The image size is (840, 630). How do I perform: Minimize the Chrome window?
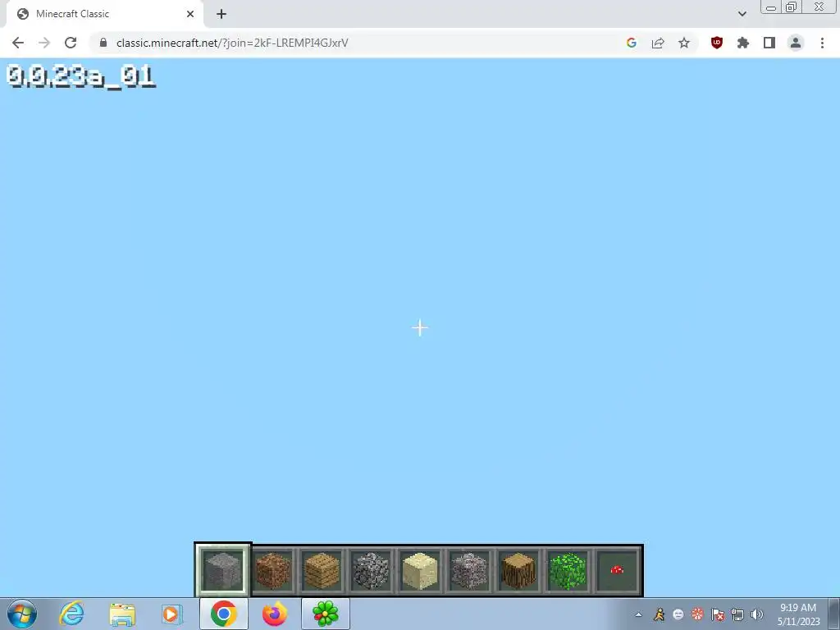click(x=770, y=7)
